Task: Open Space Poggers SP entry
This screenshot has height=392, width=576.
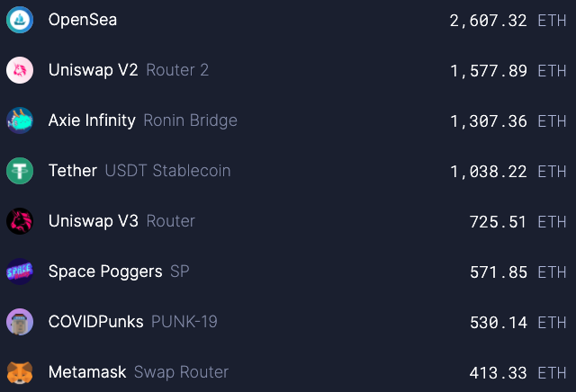Action: pyautogui.click(x=118, y=271)
